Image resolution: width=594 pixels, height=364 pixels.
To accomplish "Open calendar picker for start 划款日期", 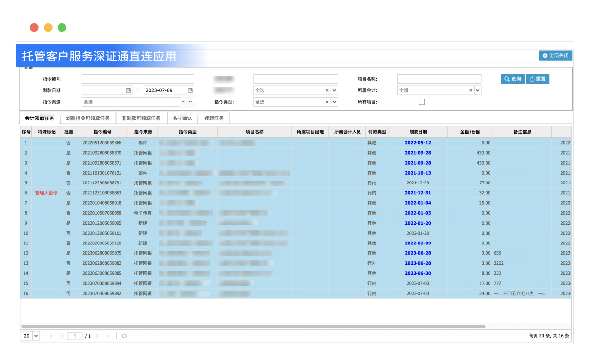I will 129,91.
